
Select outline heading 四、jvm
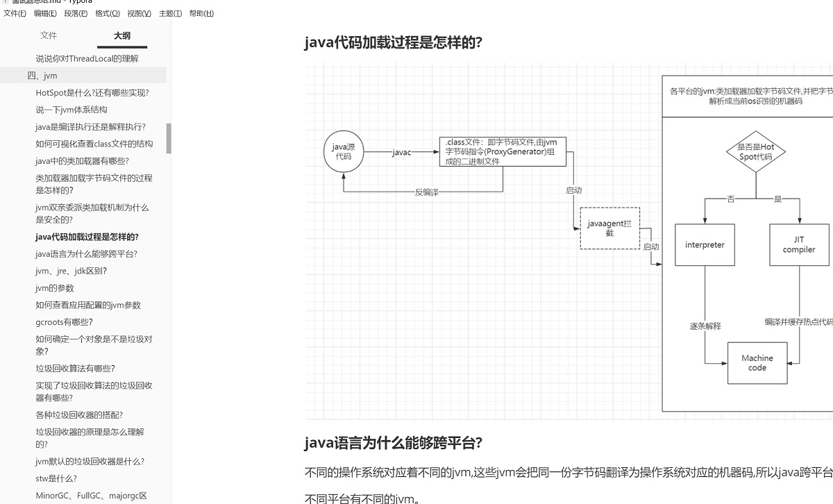[x=42, y=76]
